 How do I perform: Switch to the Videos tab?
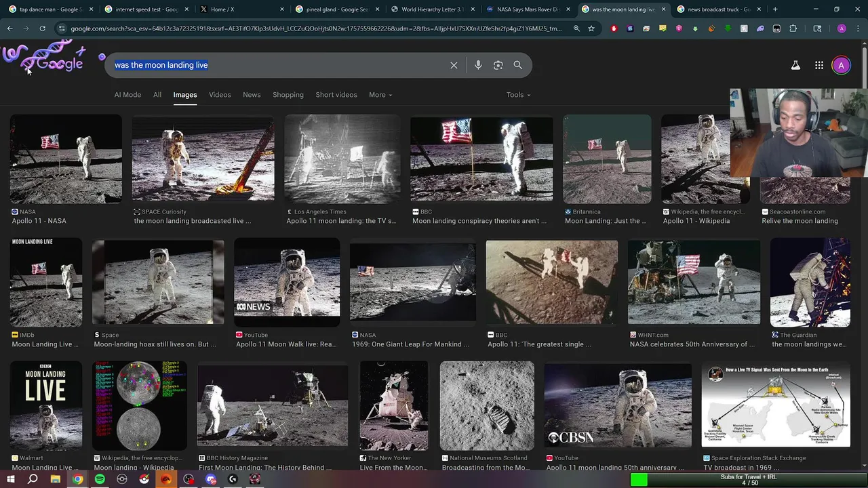click(220, 95)
